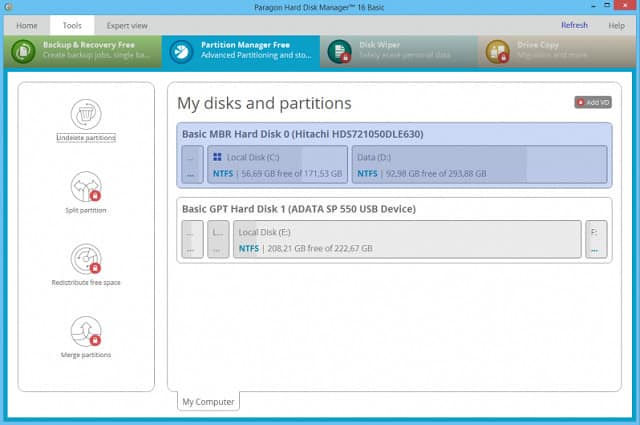This screenshot has width=640, height=425.
Task: Open the Undelete partitions tool icon
Action: click(x=86, y=114)
